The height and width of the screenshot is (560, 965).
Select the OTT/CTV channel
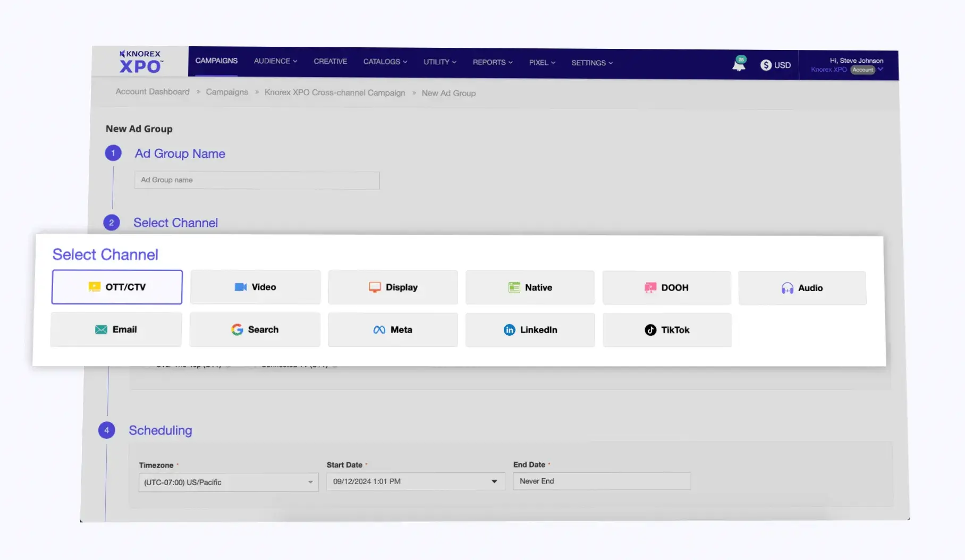(x=117, y=287)
